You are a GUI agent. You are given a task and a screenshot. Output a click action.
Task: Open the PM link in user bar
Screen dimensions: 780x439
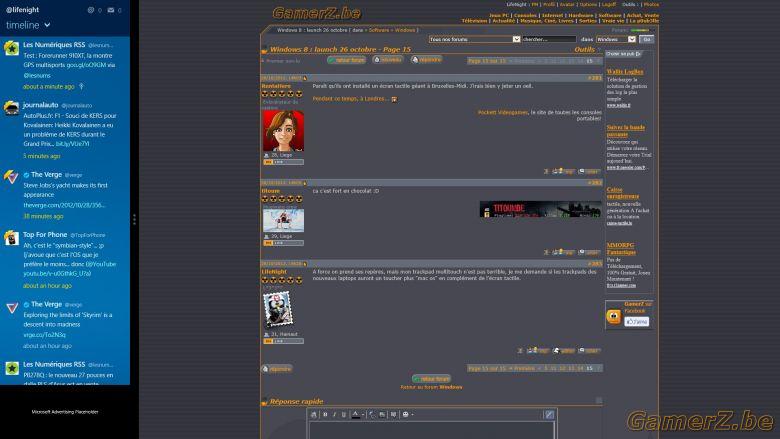[x=535, y=4]
